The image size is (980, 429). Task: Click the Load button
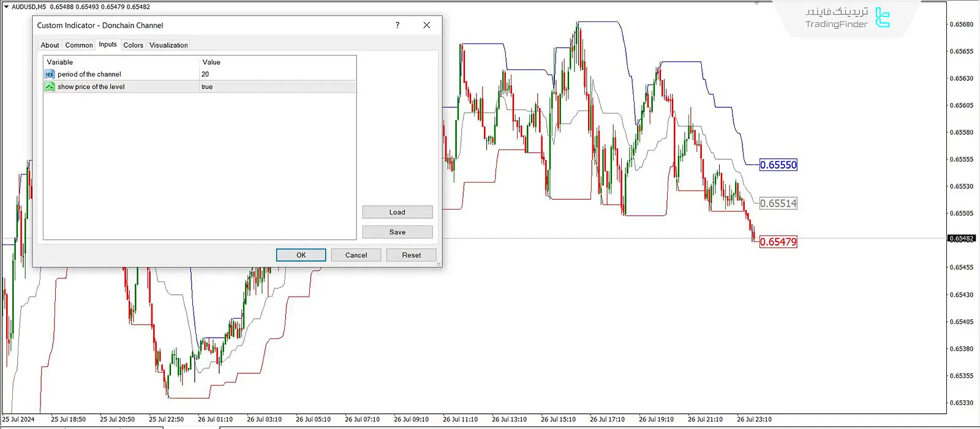click(x=397, y=212)
